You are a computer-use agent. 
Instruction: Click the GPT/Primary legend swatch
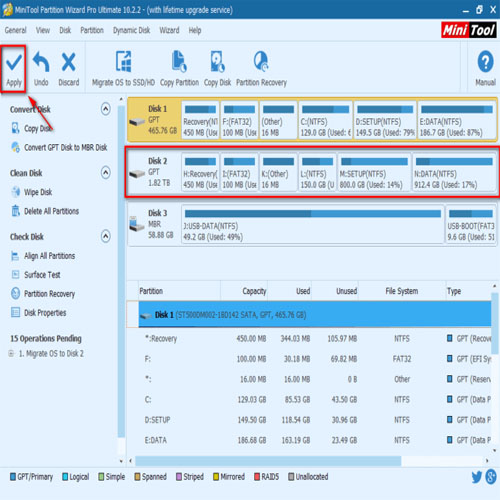[x=13, y=477]
